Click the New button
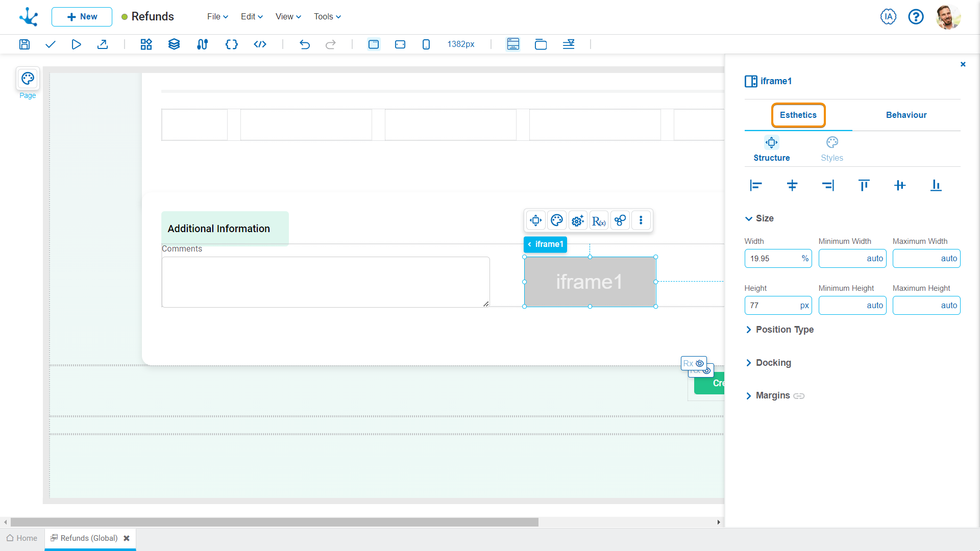The width and height of the screenshot is (980, 551). coord(82,17)
